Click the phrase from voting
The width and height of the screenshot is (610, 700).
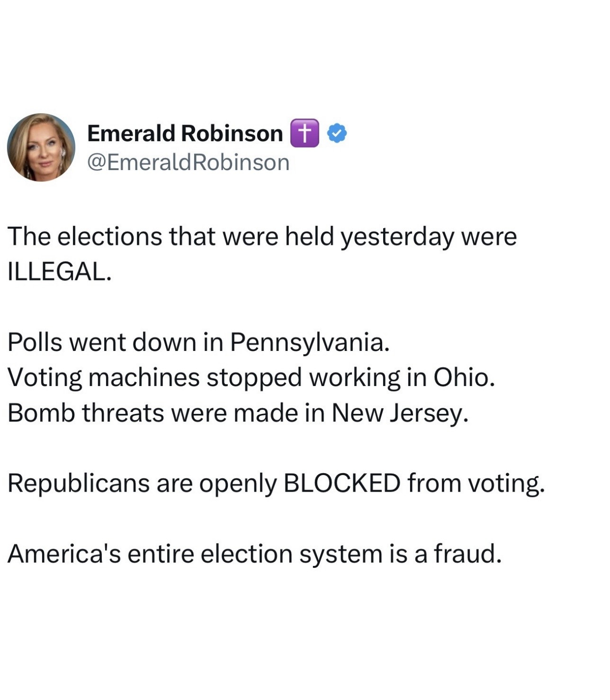coord(475,483)
